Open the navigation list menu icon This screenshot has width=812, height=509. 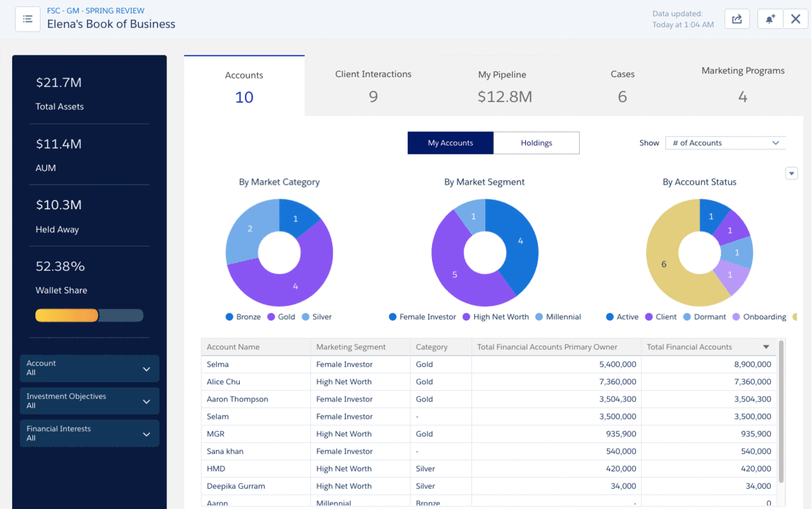coord(28,19)
